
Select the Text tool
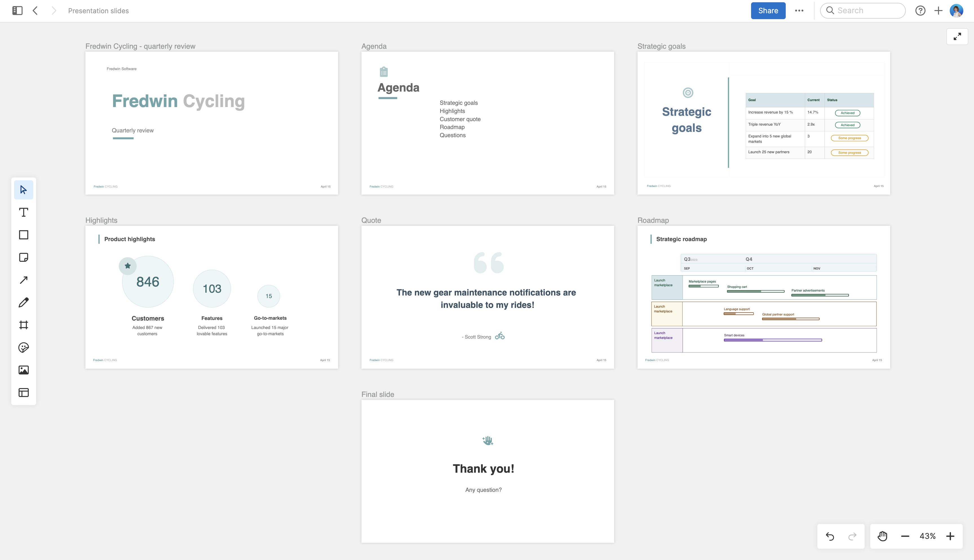click(x=23, y=212)
